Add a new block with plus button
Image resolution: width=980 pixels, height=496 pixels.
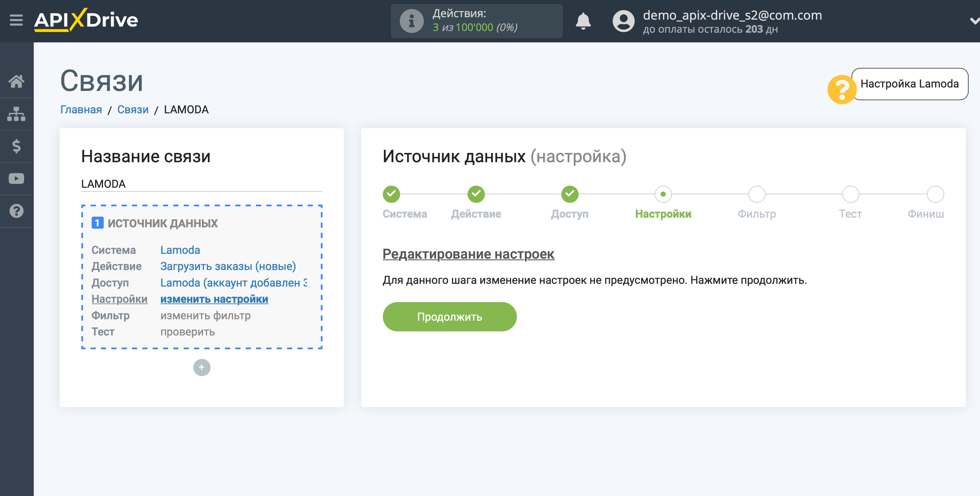(x=202, y=368)
